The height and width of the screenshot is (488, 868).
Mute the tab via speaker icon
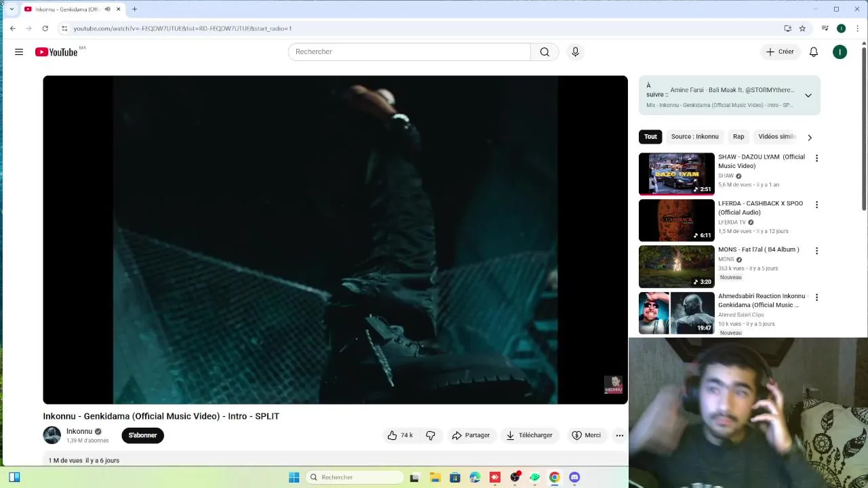point(107,9)
